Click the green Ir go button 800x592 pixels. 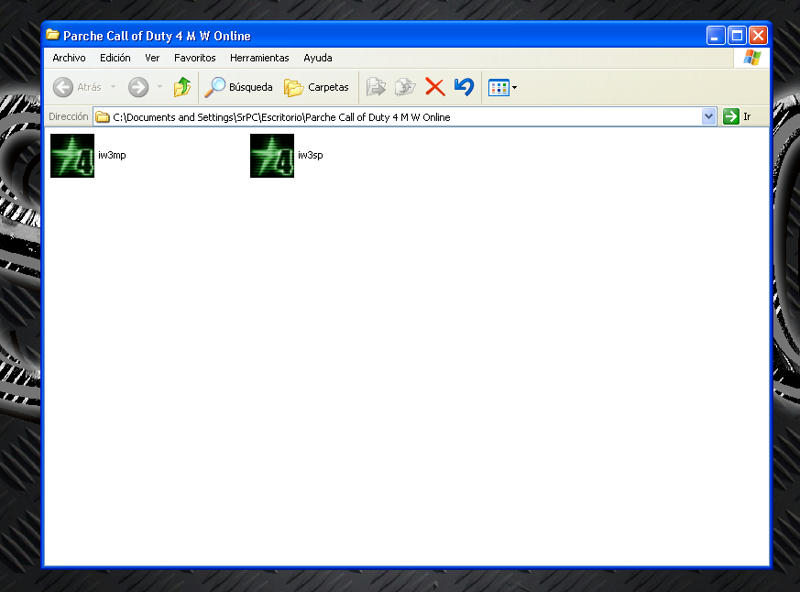point(737,117)
